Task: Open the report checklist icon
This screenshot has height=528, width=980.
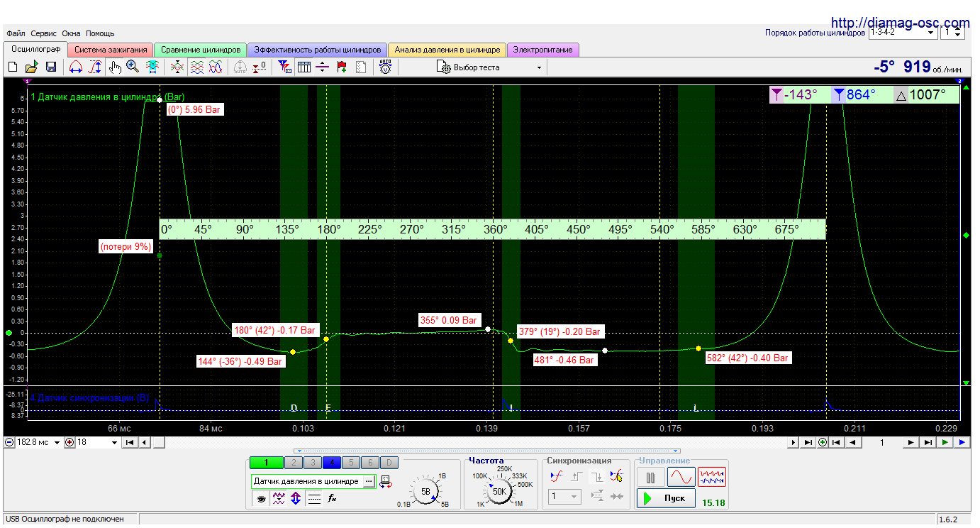Action: coord(360,67)
